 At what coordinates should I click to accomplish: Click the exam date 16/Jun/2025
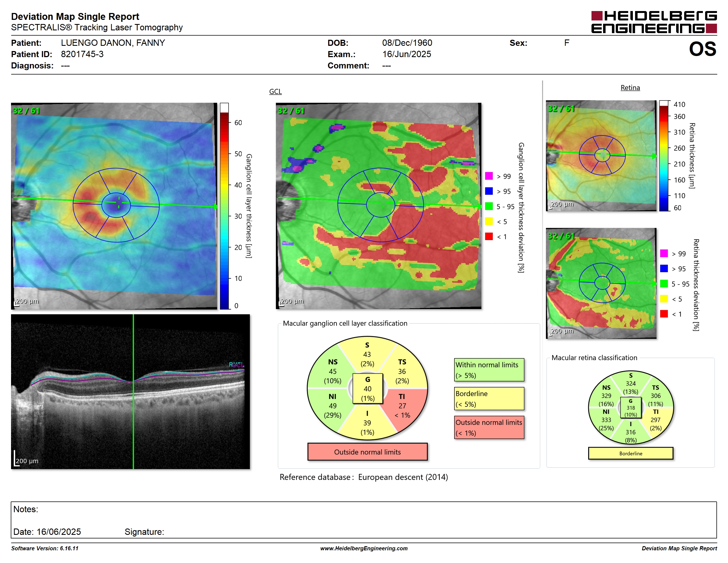[x=406, y=54]
